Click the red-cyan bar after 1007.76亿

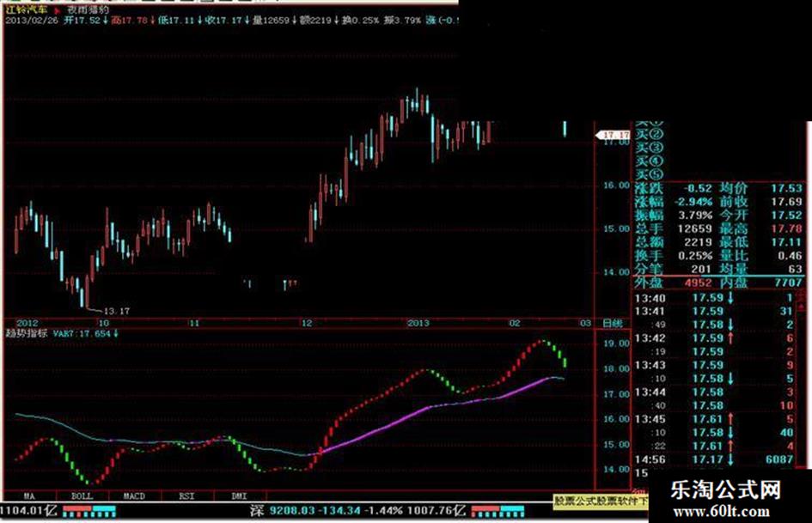pos(498,512)
